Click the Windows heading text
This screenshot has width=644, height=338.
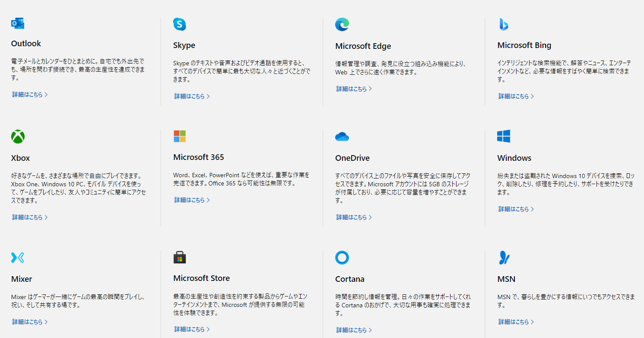tap(514, 158)
